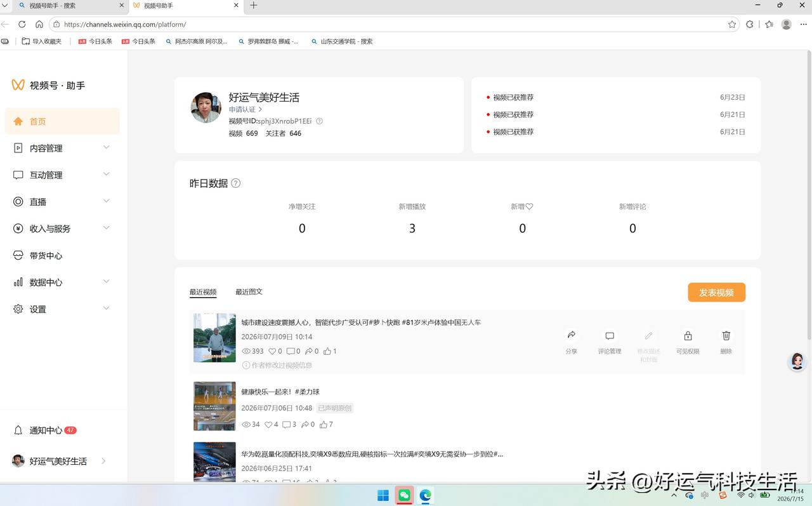
Task: Expand the 数据中心 section chevron
Action: [107, 281]
